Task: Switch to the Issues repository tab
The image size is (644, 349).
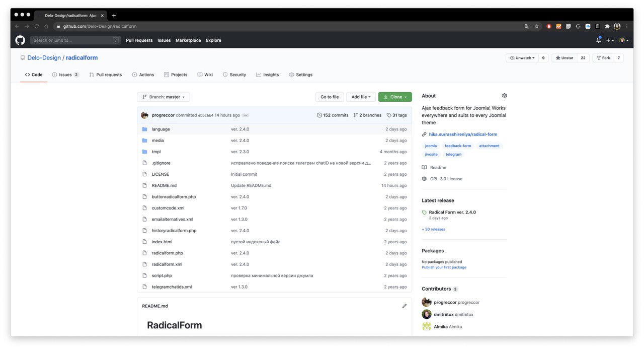Action: point(65,75)
